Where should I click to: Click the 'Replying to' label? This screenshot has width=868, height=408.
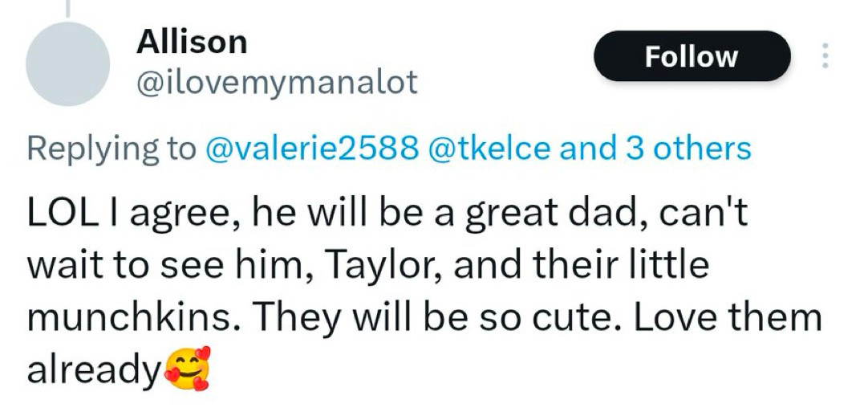112,149
